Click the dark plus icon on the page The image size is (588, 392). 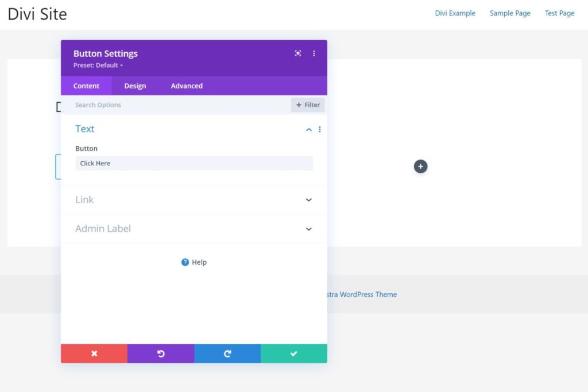coord(421,166)
